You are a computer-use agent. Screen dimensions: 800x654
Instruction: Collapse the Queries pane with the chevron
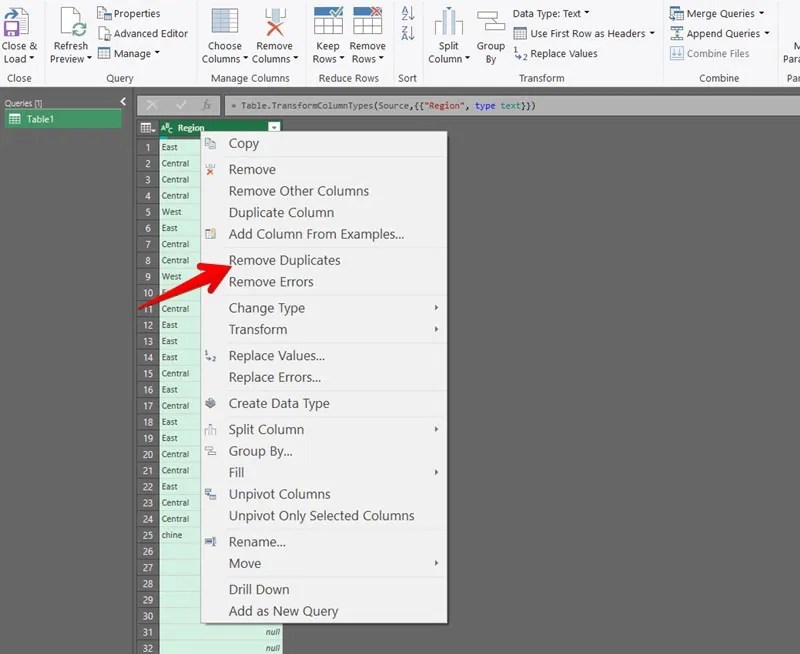pyautogui.click(x=124, y=101)
